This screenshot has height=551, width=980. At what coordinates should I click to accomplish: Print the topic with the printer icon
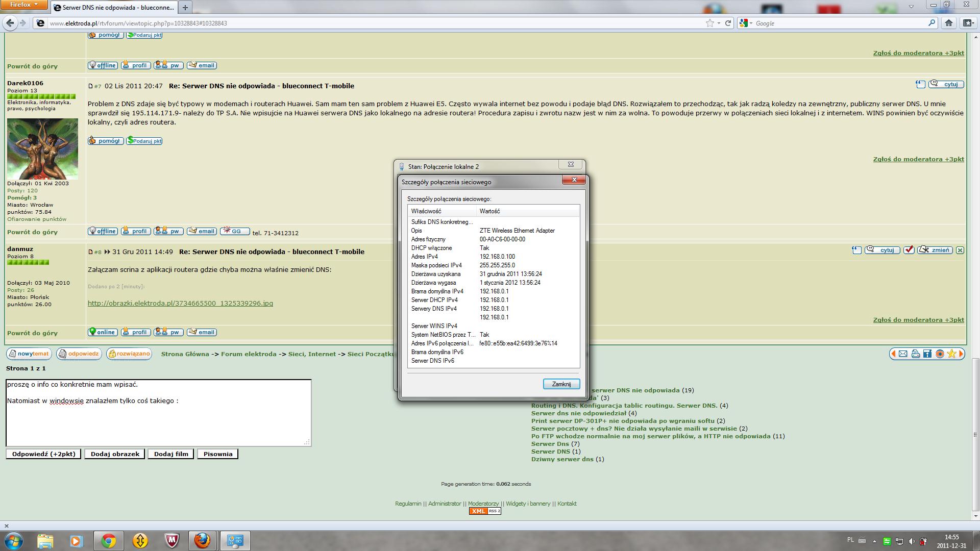916,354
